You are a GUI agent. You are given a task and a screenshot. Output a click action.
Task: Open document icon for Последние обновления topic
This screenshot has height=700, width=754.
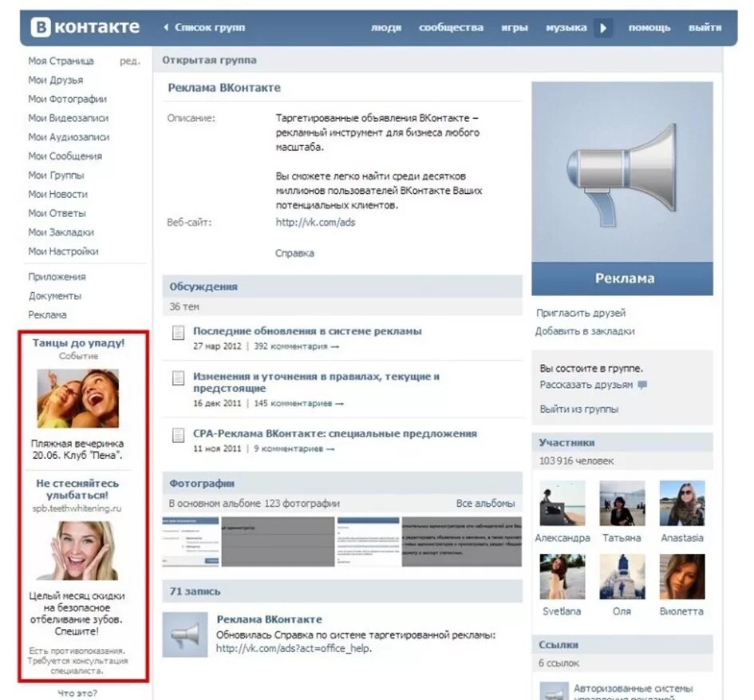coord(179,332)
